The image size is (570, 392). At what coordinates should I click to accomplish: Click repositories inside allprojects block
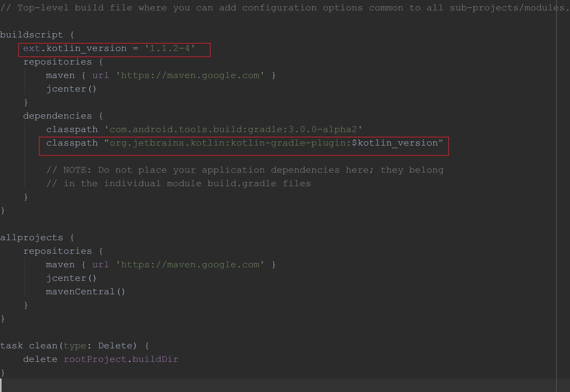click(x=57, y=251)
